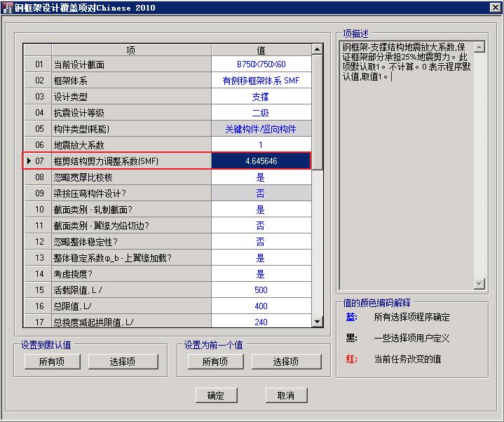Click 所有项 under 设置为前一个值

point(215,362)
